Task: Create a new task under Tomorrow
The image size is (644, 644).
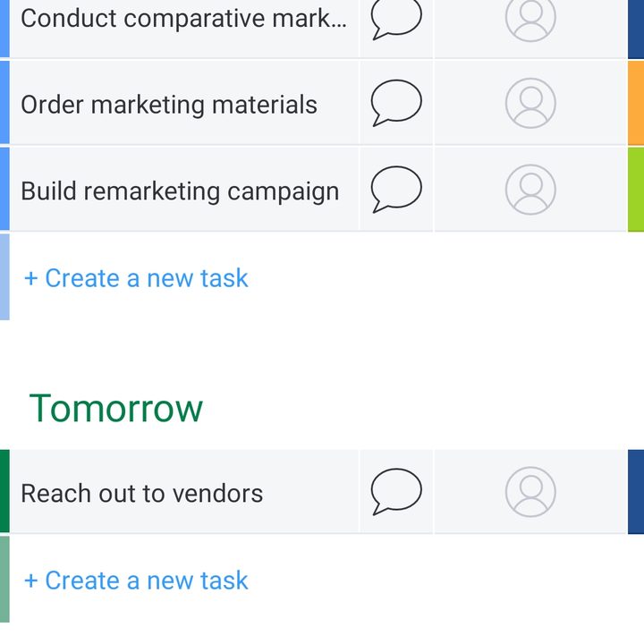Action: 136,580
